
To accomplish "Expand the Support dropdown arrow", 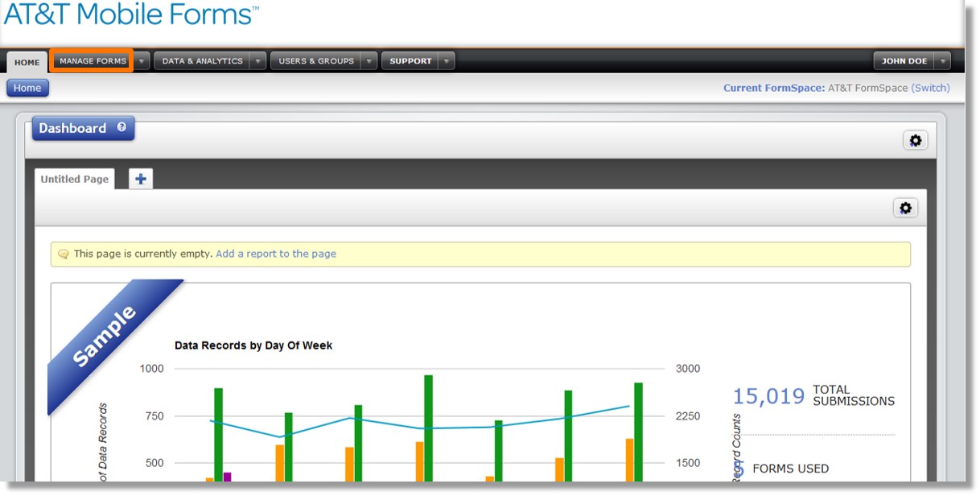I will point(447,61).
